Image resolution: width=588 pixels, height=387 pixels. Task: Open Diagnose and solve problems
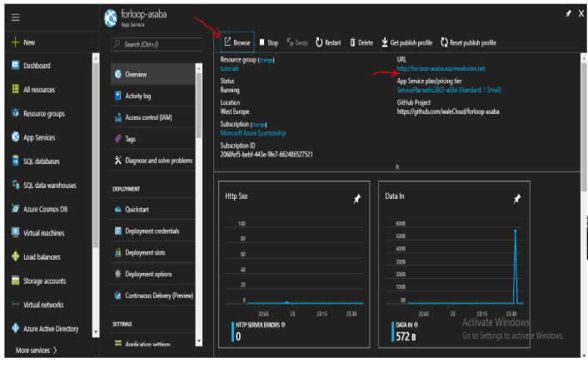tap(153, 161)
